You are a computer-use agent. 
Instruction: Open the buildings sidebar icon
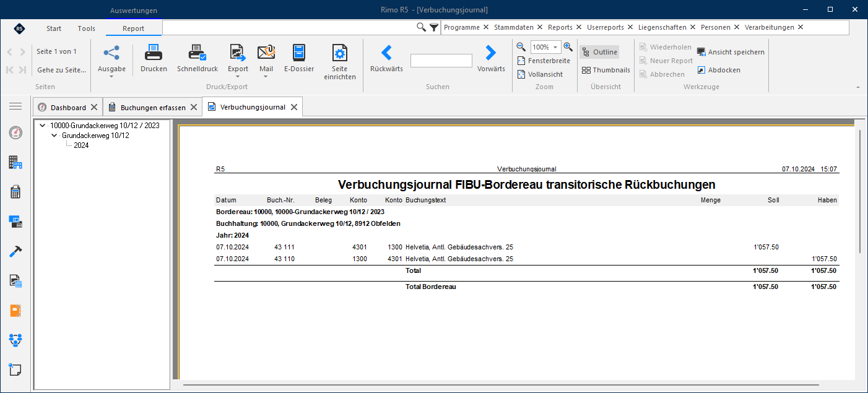coord(15,163)
